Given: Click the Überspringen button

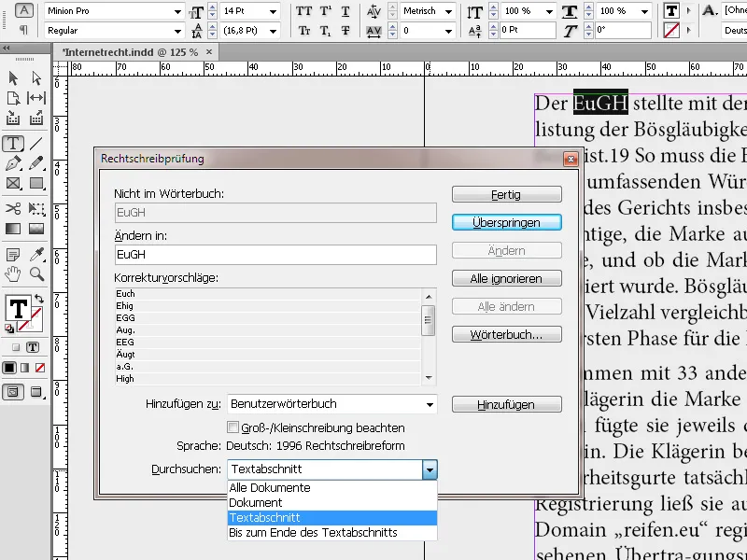Looking at the screenshot, I should click(506, 222).
